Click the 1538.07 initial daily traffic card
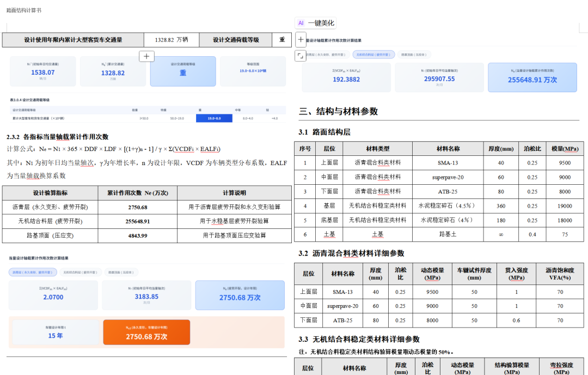588x375 pixels. click(43, 71)
